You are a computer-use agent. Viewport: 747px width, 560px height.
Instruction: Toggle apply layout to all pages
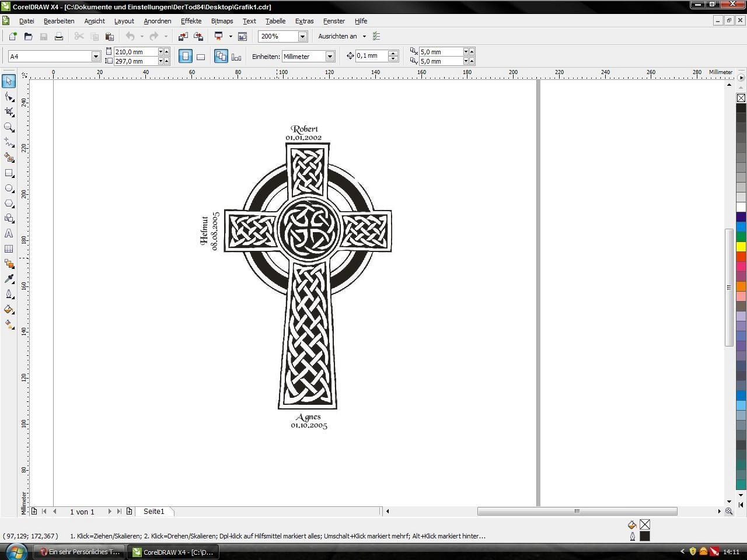tap(221, 57)
